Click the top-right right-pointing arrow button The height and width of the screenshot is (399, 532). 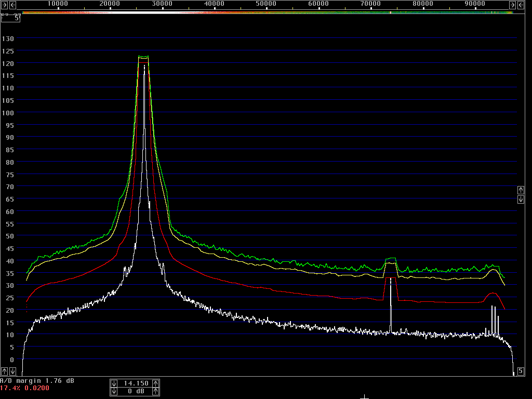coord(512,5)
